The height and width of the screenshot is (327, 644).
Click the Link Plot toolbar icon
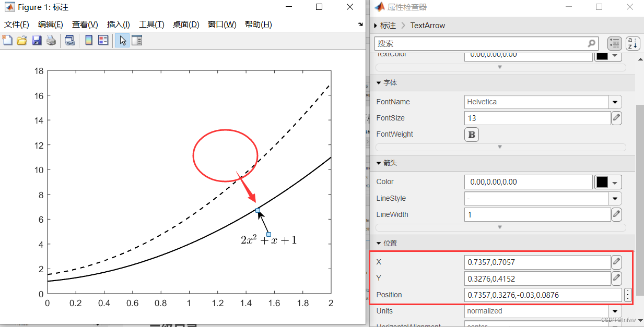[x=70, y=40]
